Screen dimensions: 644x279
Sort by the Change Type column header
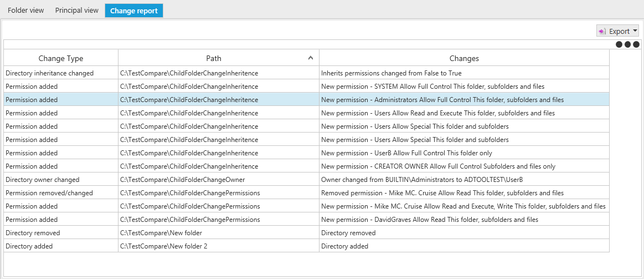(x=61, y=58)
